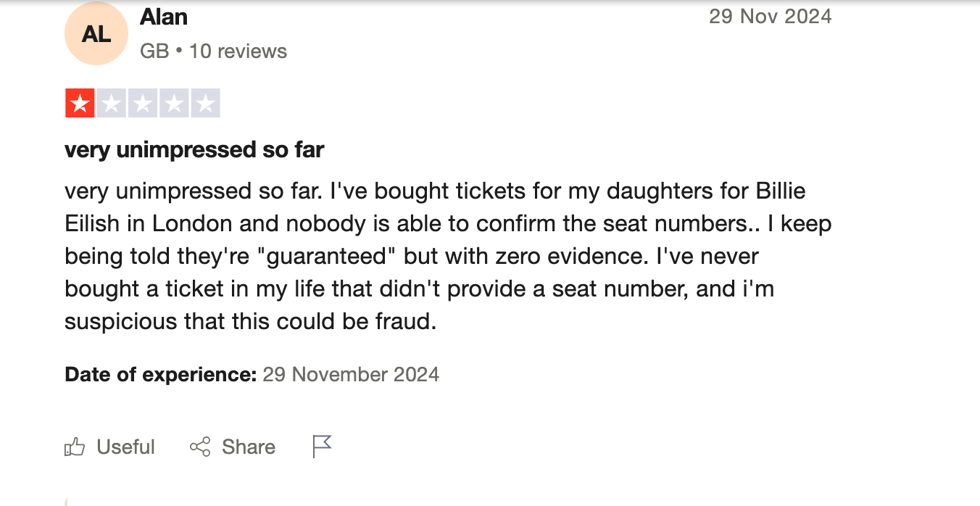Report the review using the flag icon

321,447
